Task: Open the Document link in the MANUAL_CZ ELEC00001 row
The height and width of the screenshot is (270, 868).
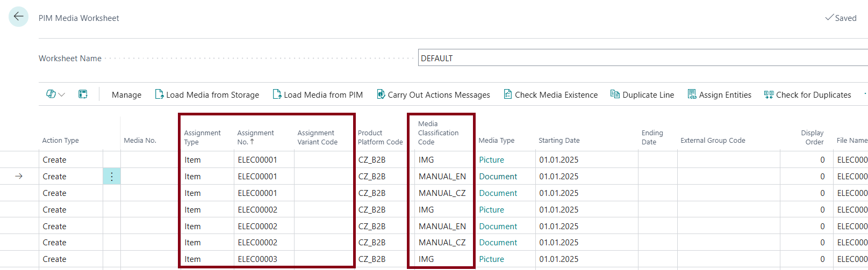Action: (x=498, y=193)
